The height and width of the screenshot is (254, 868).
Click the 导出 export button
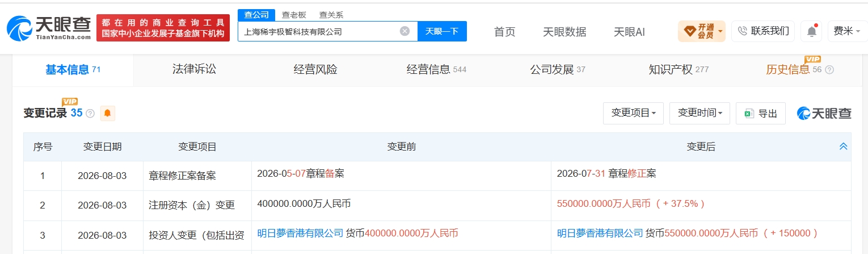(761, 113)
